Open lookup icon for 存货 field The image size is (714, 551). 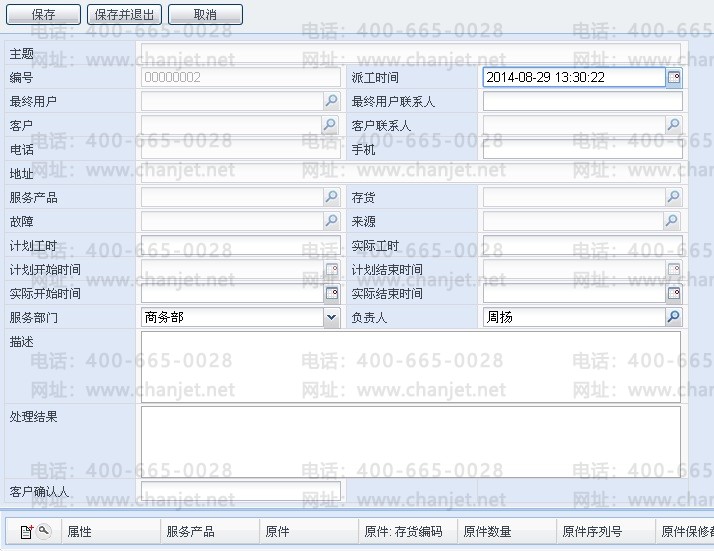(x=673, y=197)
